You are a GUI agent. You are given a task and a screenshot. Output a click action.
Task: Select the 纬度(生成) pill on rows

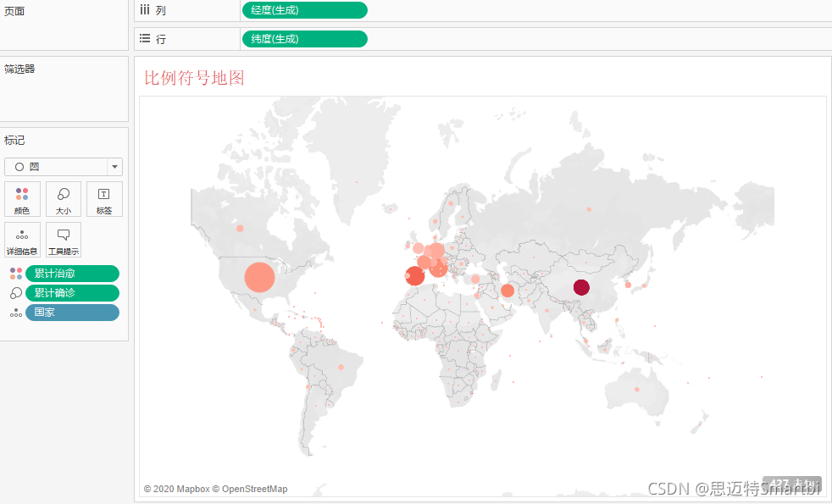click(x=304, y=39)
